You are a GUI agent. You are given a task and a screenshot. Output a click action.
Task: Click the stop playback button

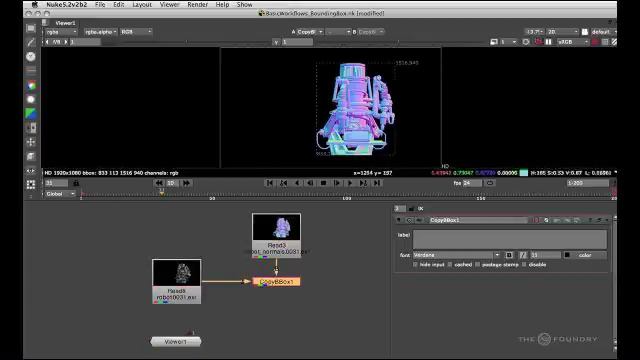pos(323,183)
